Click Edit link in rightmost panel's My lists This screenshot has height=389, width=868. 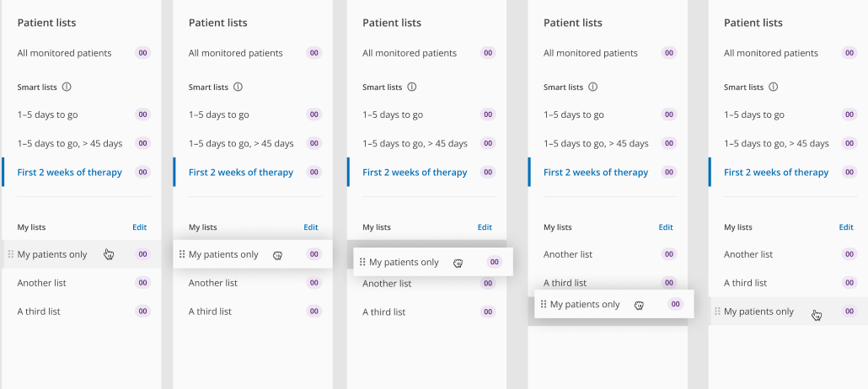(x=846, y=227)
